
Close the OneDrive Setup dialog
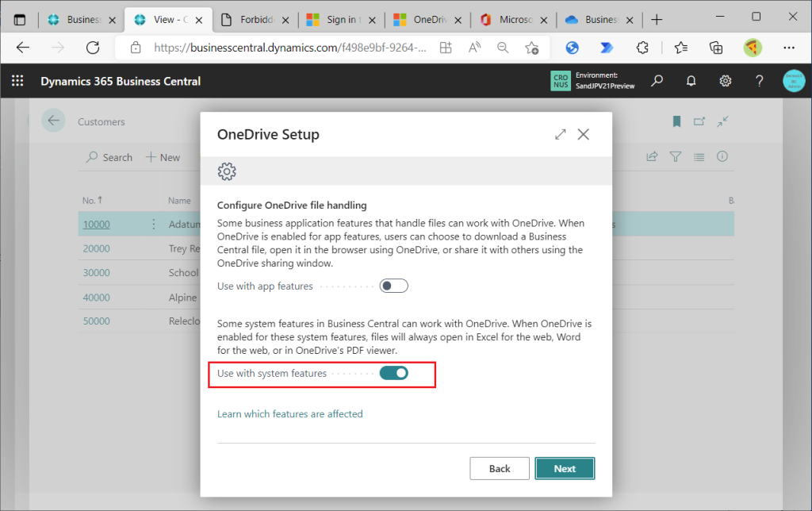pyautogui.click(x=583, y=134)
